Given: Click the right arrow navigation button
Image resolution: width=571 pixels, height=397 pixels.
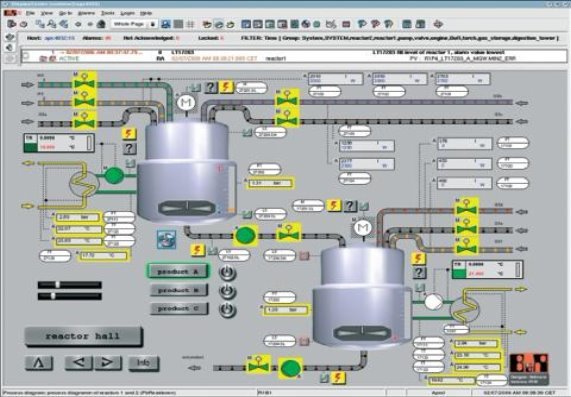Looking at the screenshot, I should point(107,363).
